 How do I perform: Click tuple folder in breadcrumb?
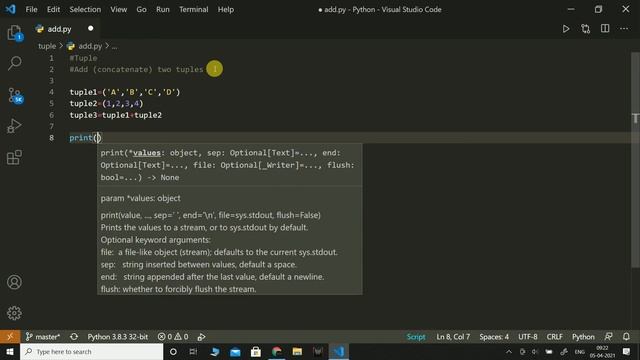(47, 46)
